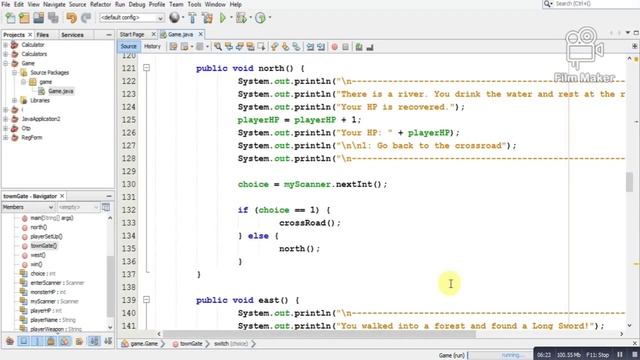The height and width of the screenshot is (360, 640).
Task: Select north() in Navigator list
Action: (38, 227)
